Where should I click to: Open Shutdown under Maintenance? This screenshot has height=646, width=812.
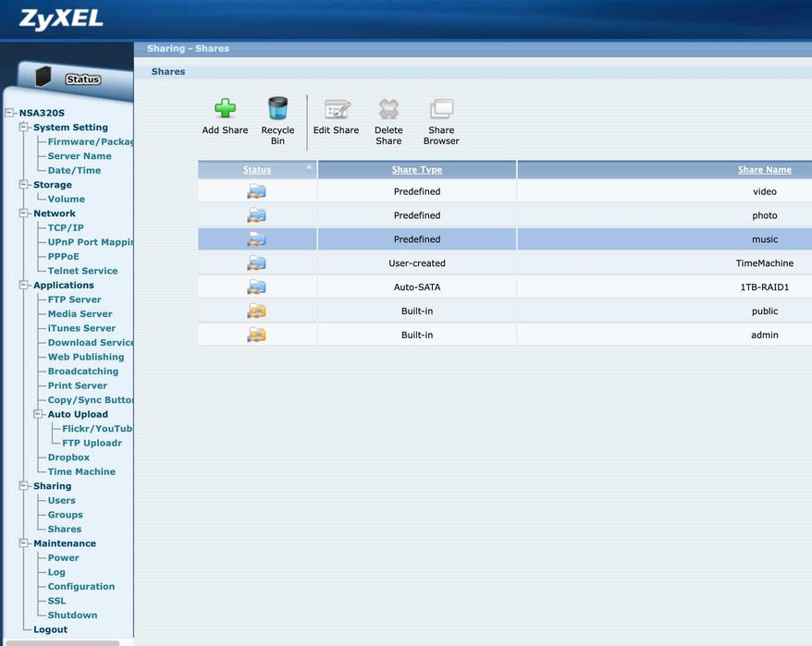(72, 615)
